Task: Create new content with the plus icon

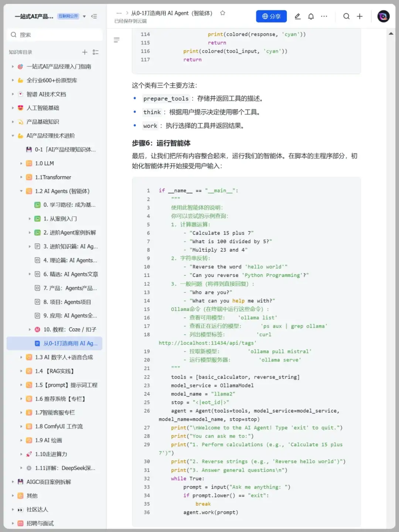Action: point(359,16)
